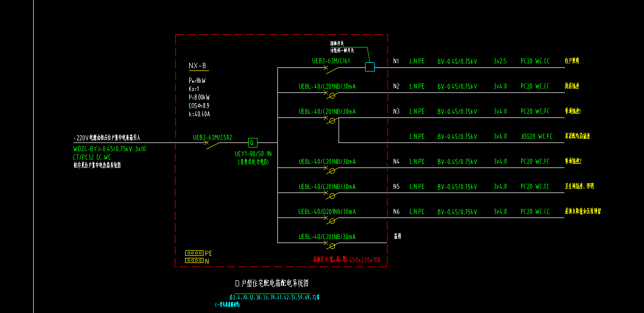Select the yellow load description on N6 row
This screenshot has height=313, width=644.
pyautogui.click(x=582, y=211)
